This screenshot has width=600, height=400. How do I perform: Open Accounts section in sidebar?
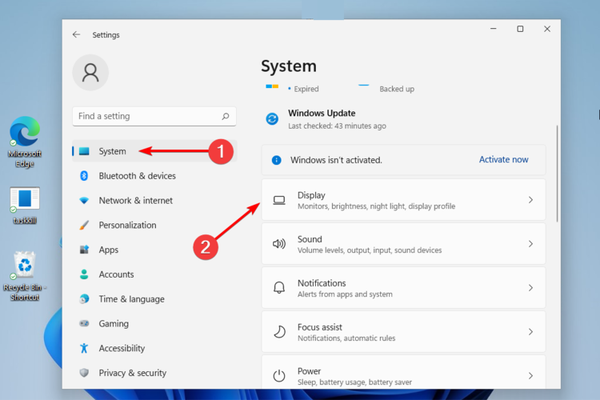(x=116, y=274)
